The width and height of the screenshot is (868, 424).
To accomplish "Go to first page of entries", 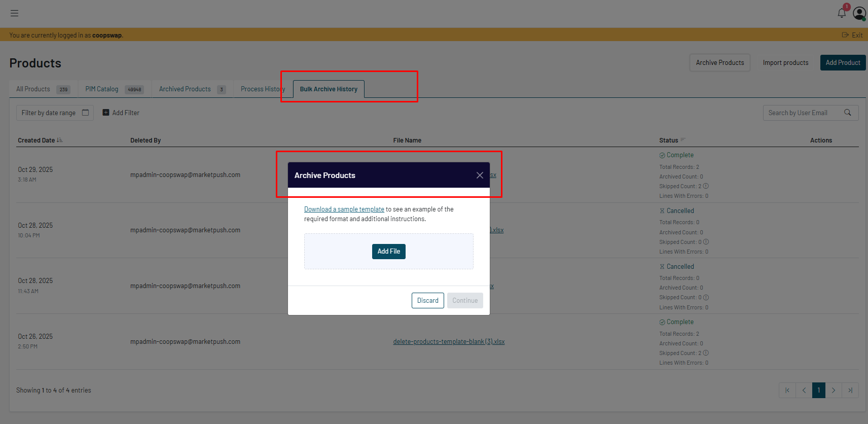I will [x=787, y=390].
